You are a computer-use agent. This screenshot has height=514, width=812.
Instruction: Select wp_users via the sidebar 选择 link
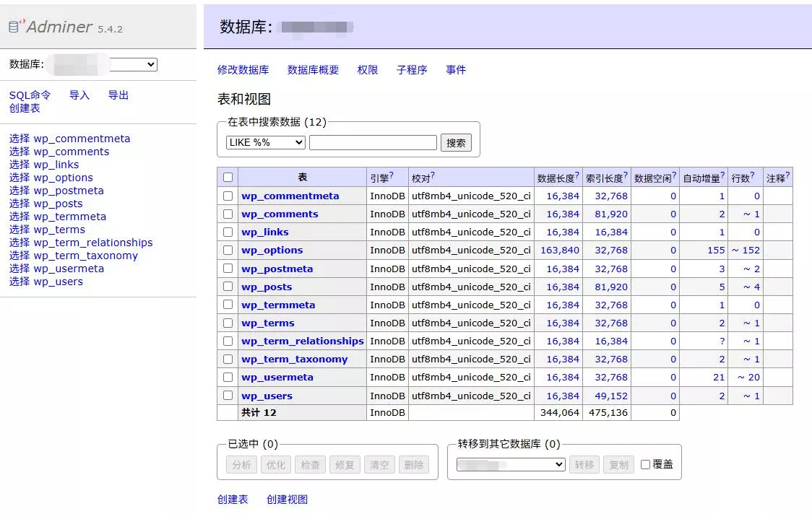tap(18, 282)
